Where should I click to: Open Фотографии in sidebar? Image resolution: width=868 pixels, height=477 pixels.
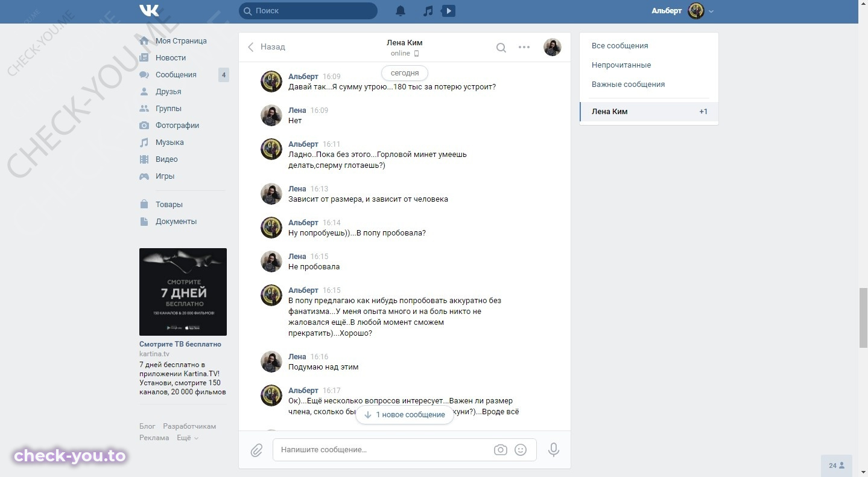click(177, 126)
